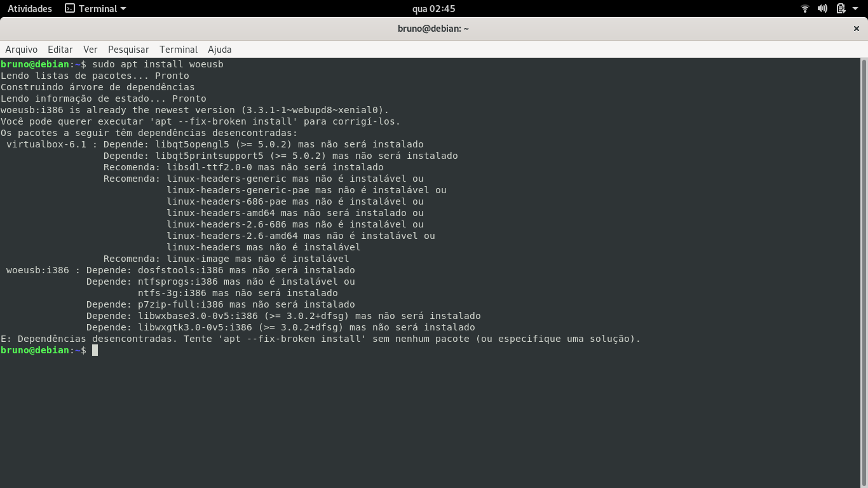Click the text 'libqt5opengl5'
The height and width of the screenshot is (488, 868).
pos(192,144)
